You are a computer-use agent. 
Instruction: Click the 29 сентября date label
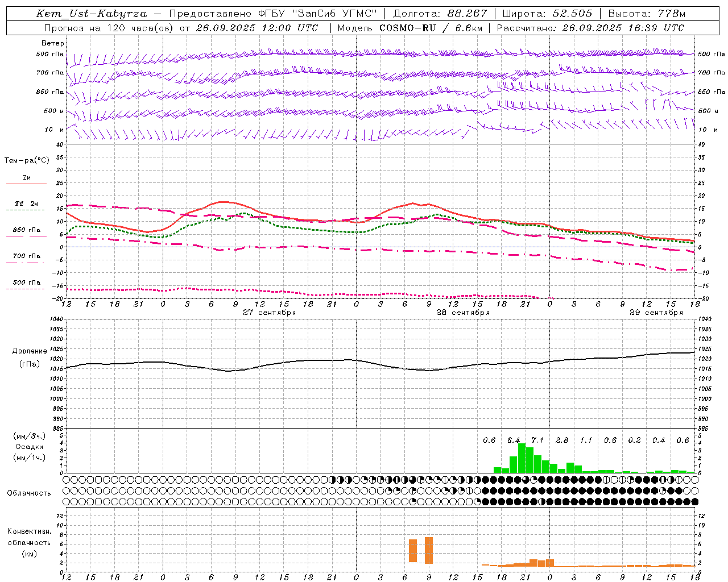(x=656, y=313)
